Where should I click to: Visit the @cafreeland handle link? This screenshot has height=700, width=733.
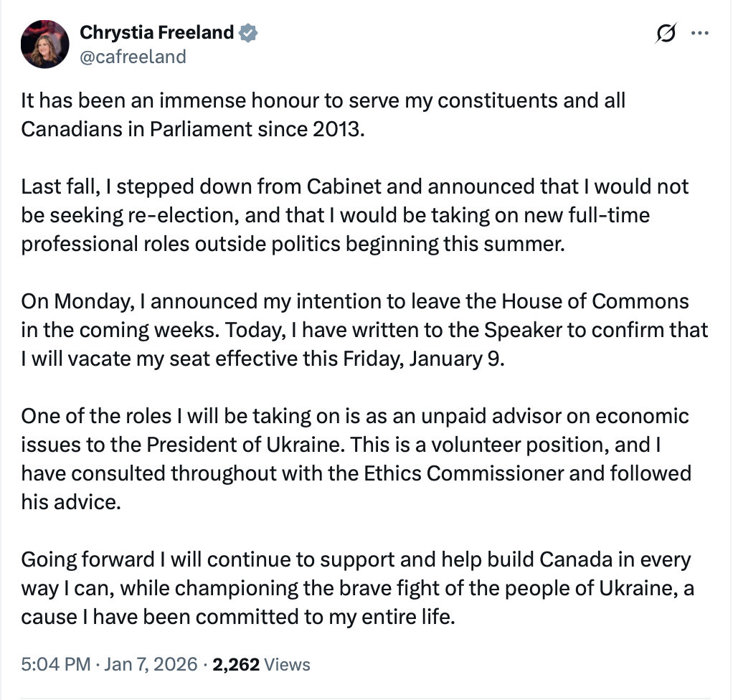(x=133, y=56)
